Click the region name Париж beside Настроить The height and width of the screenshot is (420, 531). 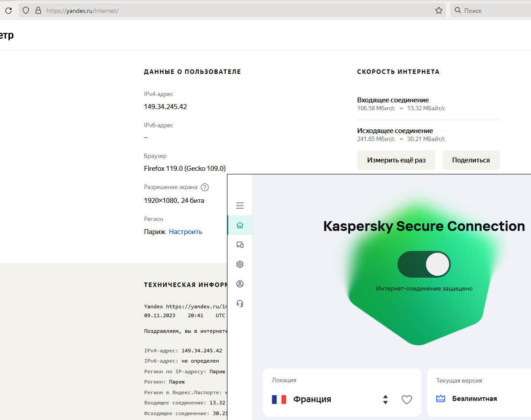pos(154,232)
